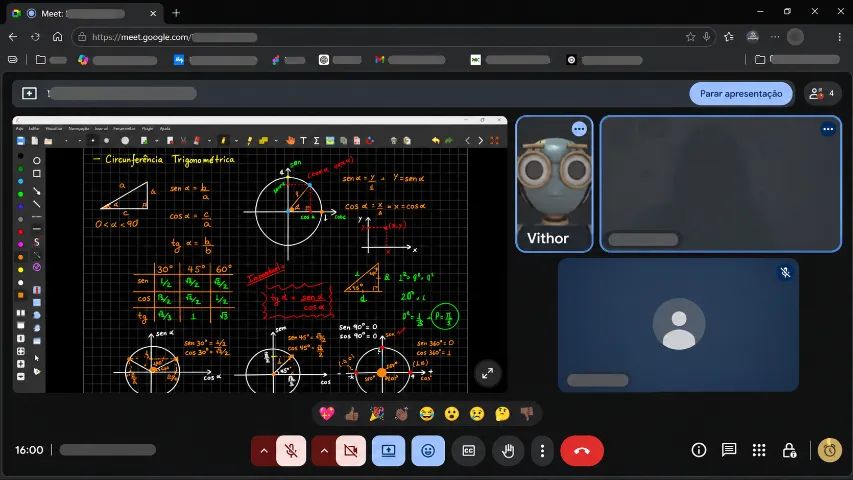Open participants list showing 4 people
853x480 pixels.
coord(823,94)
